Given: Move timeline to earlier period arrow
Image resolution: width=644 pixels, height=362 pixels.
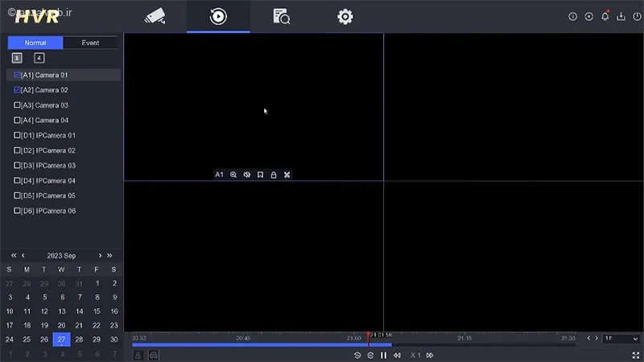Looking at the screenshot, I should [588, 338].
